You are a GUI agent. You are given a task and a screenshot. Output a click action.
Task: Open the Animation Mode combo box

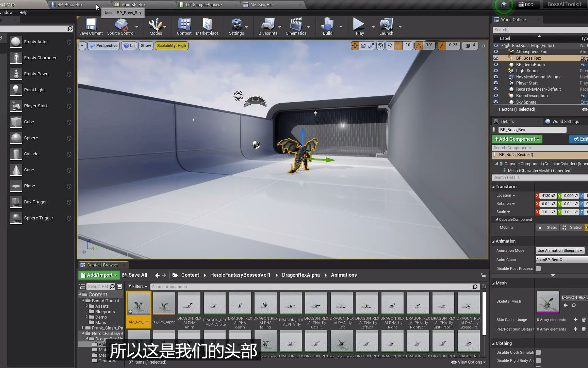click(x=560, y=250)
